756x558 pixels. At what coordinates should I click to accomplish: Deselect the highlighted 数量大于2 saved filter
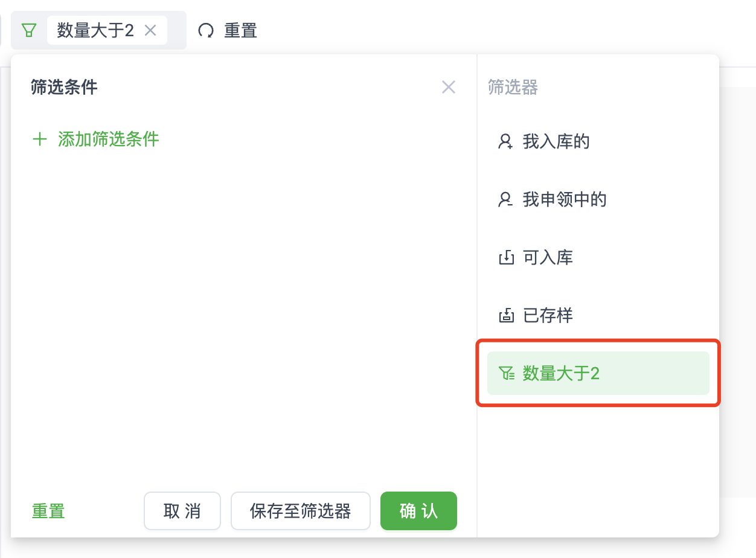[x=598, y=373]
